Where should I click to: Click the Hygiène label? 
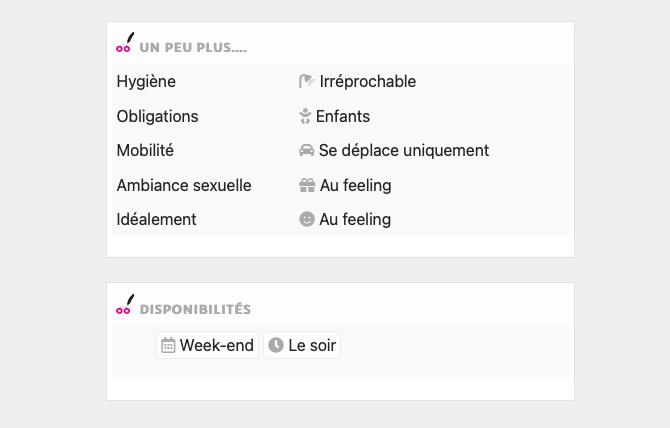(x=146, y=82)
